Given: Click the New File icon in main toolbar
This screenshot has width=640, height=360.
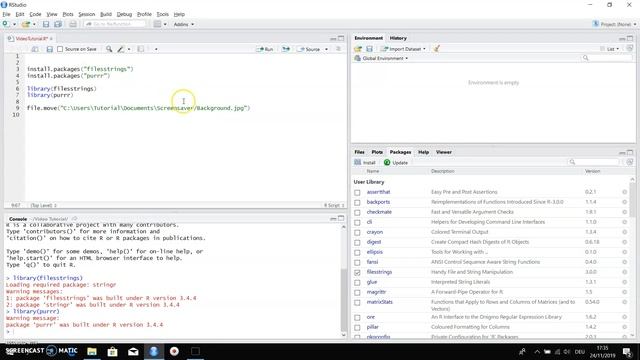Looking at the screenshot, I should tap(6, 24).
